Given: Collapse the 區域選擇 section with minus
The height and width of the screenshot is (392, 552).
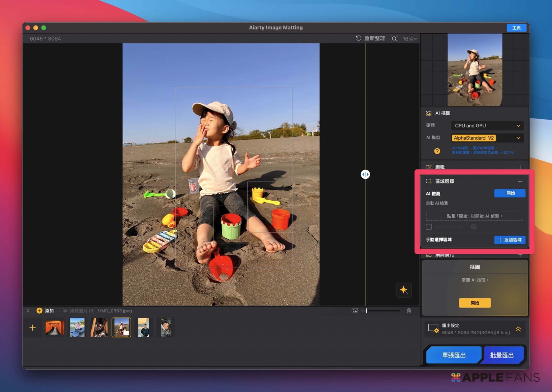Looking at the screenshot, I should coord(520,181).
